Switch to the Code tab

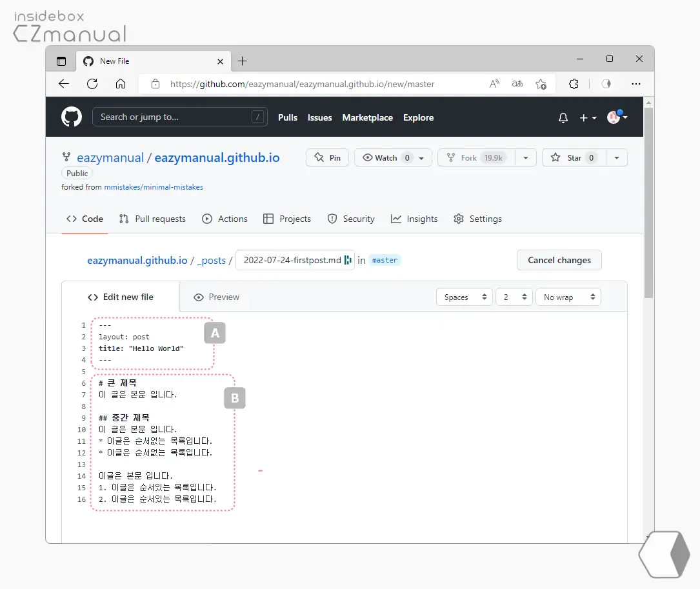point(85,219)
